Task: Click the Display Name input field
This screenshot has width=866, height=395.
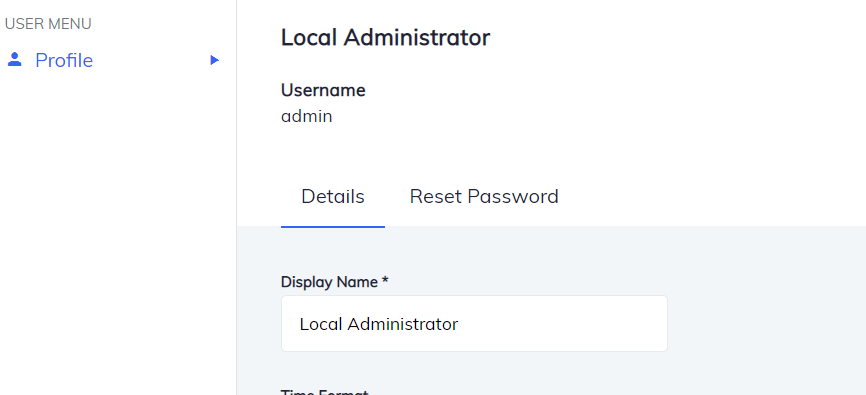Action: click(x=474, y=324)
